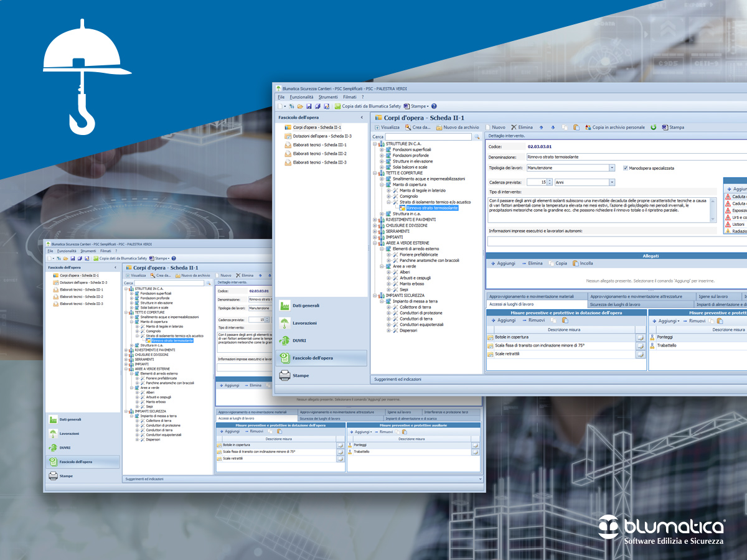The height and width of the screenshot is (560, 747).
Task: Click Visualizza in the smaller window's toolbar
Action: click(x=136, y=275)
